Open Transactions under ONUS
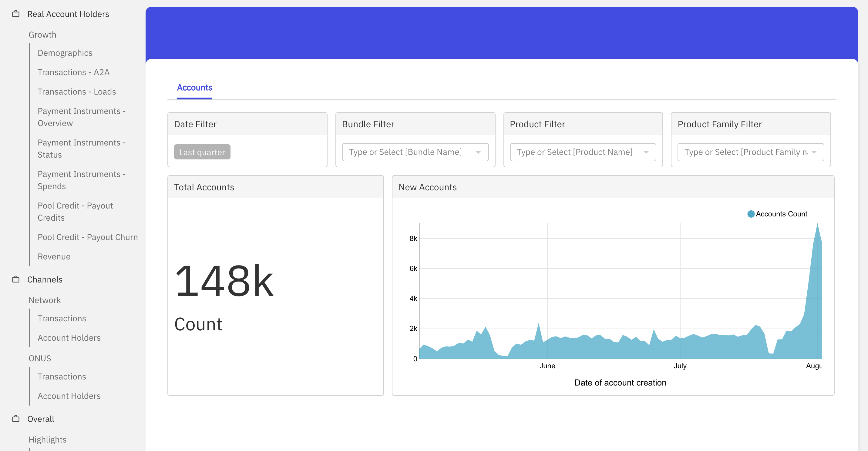The width and height of the screenshot is (868, 451). coord(62,376)
